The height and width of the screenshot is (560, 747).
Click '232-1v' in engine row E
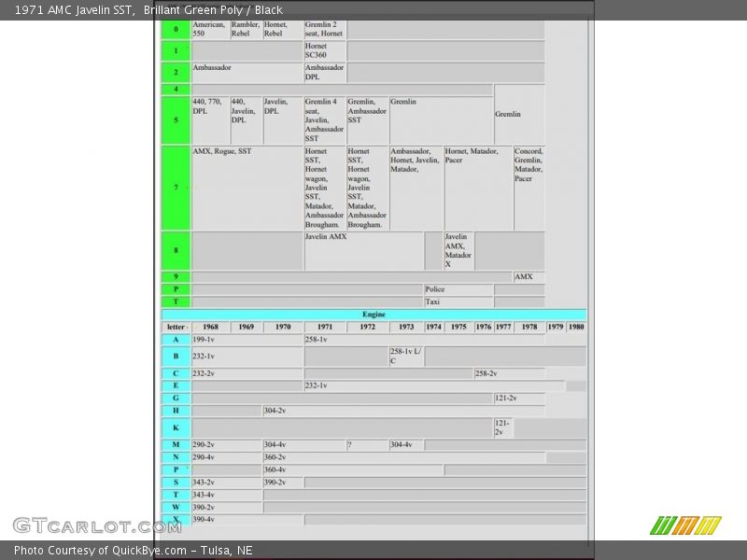point(434,385)
